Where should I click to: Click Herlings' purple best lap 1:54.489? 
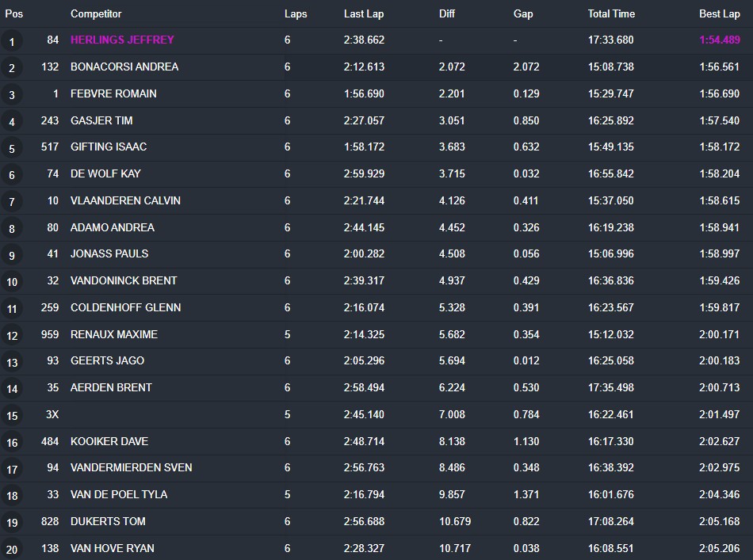(720, 40)
